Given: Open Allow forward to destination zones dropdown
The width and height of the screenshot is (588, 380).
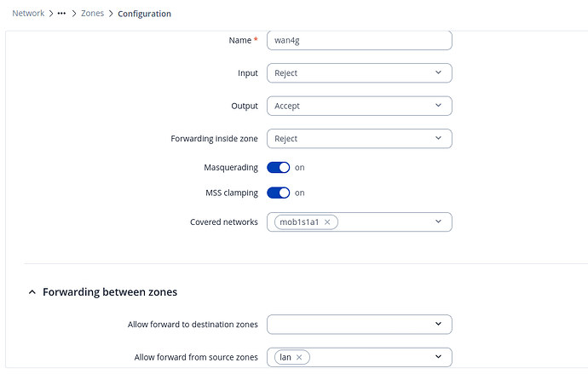Looking at the screenshot, I should click(x=359, y=325).
